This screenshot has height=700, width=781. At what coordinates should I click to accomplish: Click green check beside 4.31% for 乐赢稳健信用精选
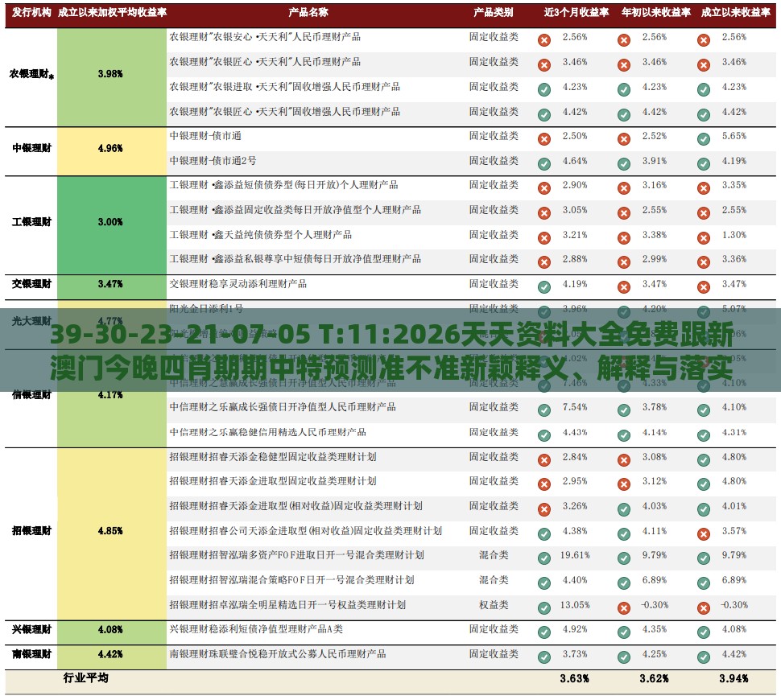(x=703, y=435)
